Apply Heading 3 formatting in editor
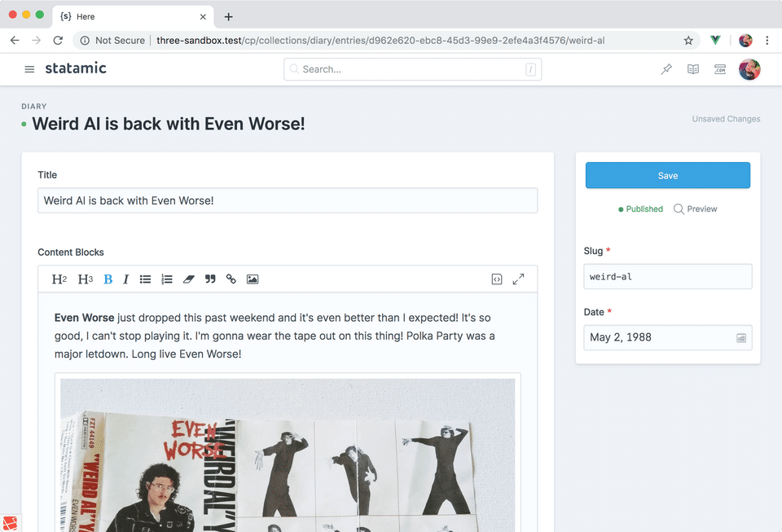 (86, 279)
